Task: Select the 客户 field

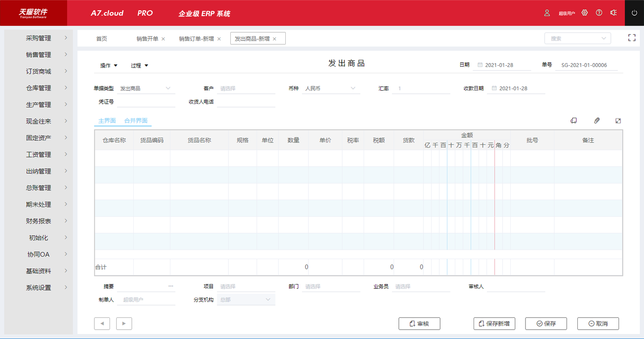Action: tap(246, 88)
